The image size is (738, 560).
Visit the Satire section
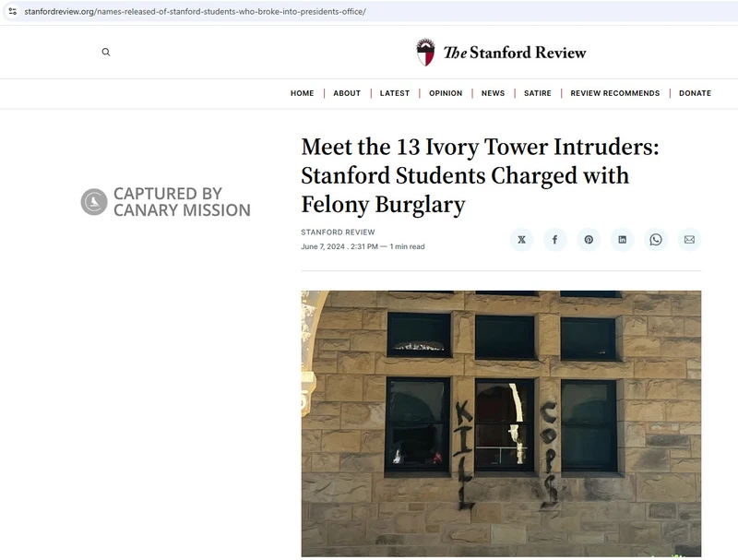538,93
